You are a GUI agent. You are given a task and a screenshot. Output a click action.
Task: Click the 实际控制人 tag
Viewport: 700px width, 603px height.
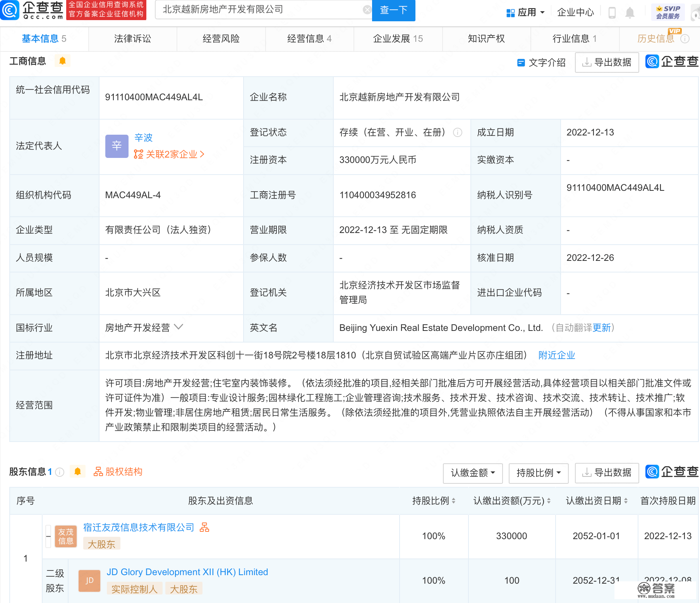click(x=134, y=589)
